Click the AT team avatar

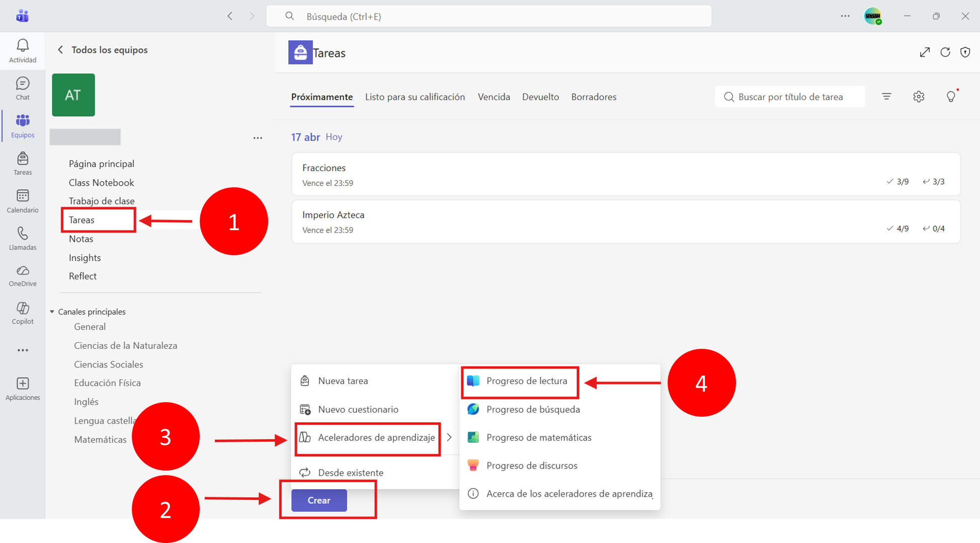tap(73, 95)
